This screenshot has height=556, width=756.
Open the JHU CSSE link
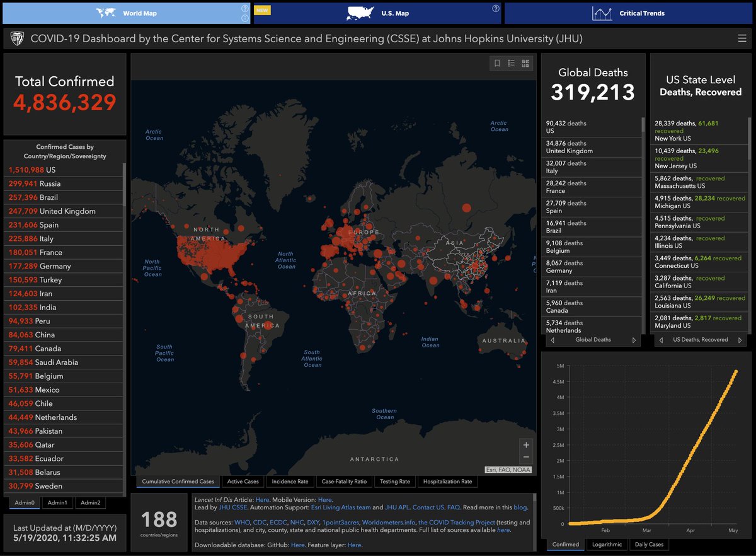(232, 507)
